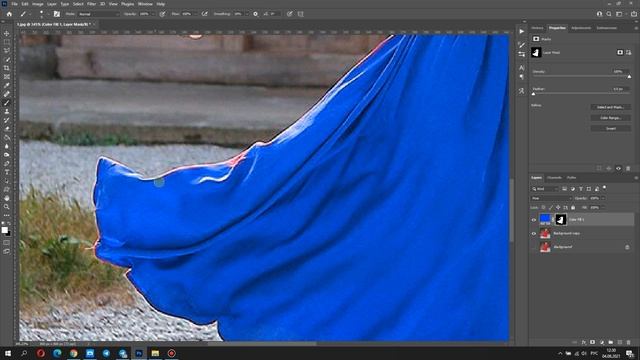Switch to the Adjustments tab

(581, 28)
